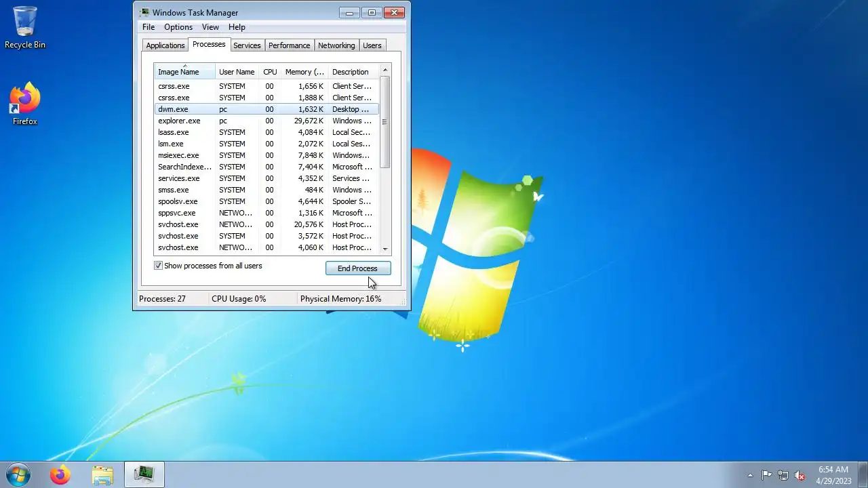Click CPU Usage: 0% in status bar

coord(239,299)
